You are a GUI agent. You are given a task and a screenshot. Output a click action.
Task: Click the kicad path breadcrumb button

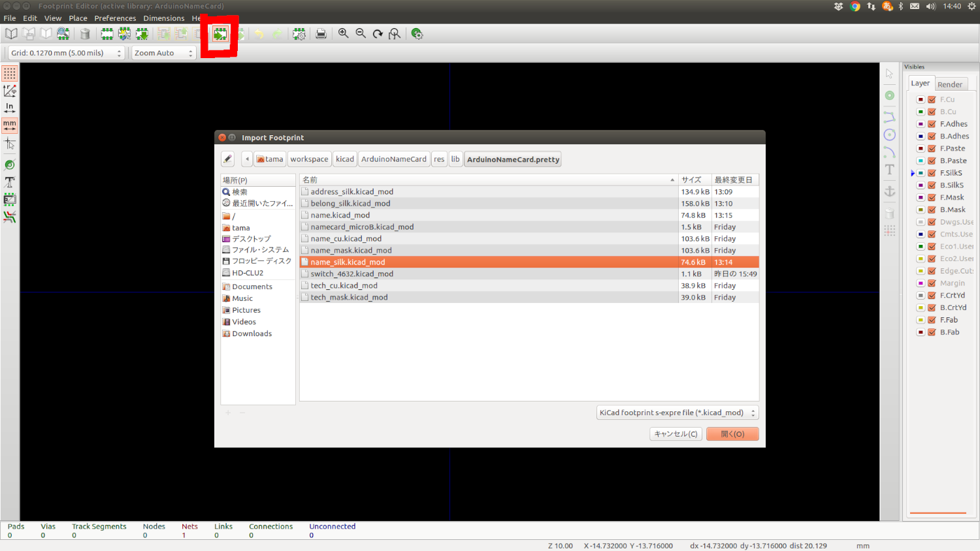click(x=345, y=159)
